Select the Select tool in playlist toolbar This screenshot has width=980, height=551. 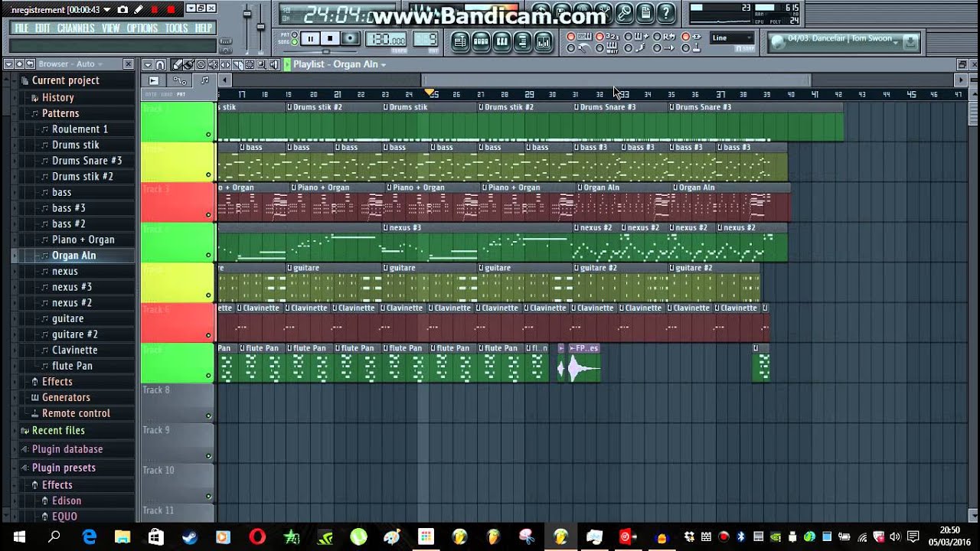tap(250, 64)
